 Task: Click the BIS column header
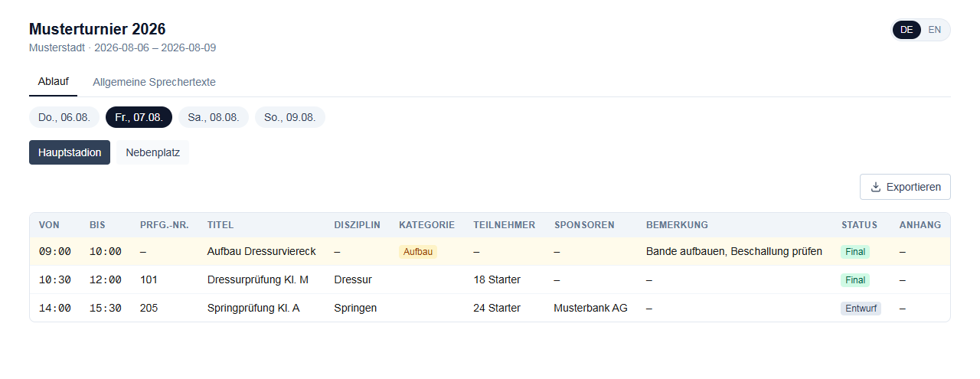tap(97, 225)
